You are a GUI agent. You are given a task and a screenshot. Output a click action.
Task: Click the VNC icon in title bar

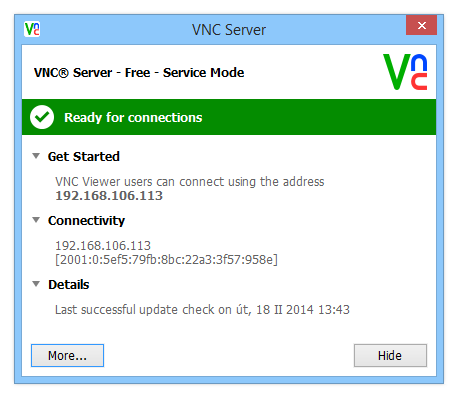[32, 29]
